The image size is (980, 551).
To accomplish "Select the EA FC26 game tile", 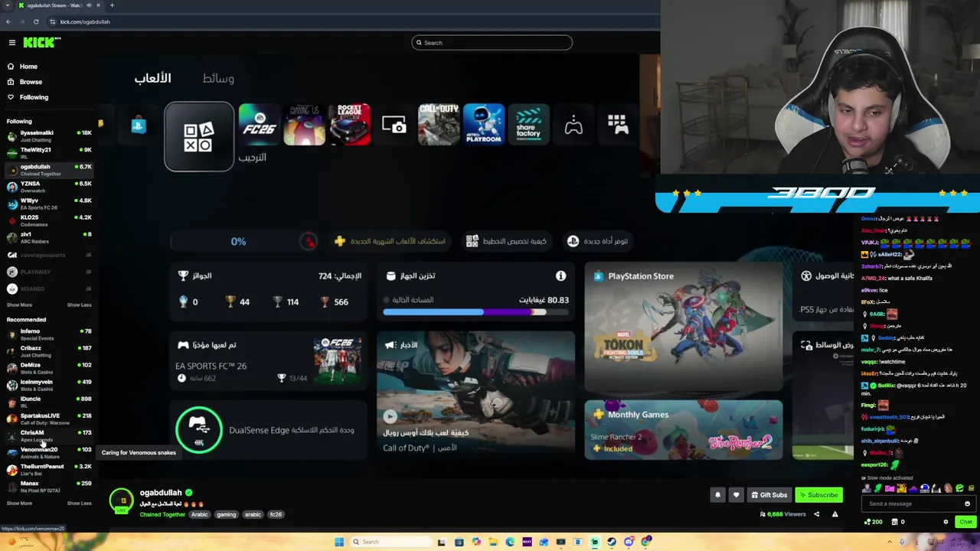I will pyautogui.click(x=260, y=124).
